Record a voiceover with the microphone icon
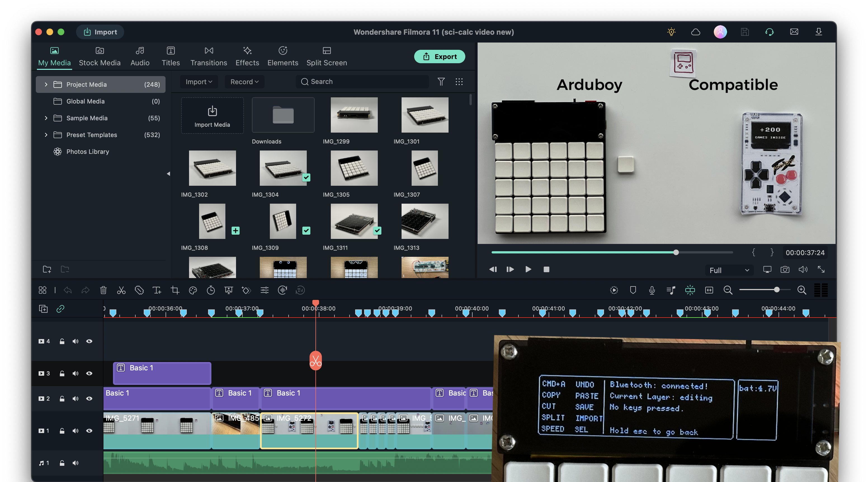This screenshot has height=482, width=868. coord(652,290)
